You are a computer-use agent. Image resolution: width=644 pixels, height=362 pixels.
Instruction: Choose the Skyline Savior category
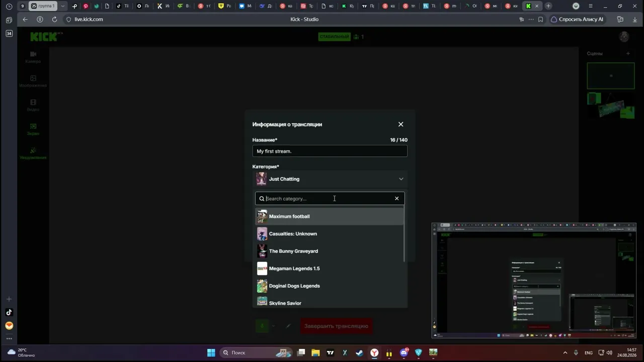[x=330, y=303]
